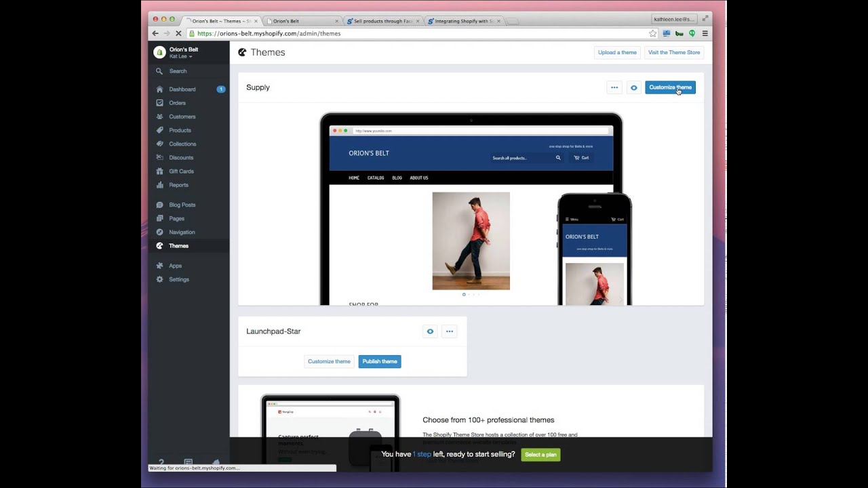868x488 pixels.
Task: Open more actions for Launchpad-Star
Action: (x=450, y=331)
